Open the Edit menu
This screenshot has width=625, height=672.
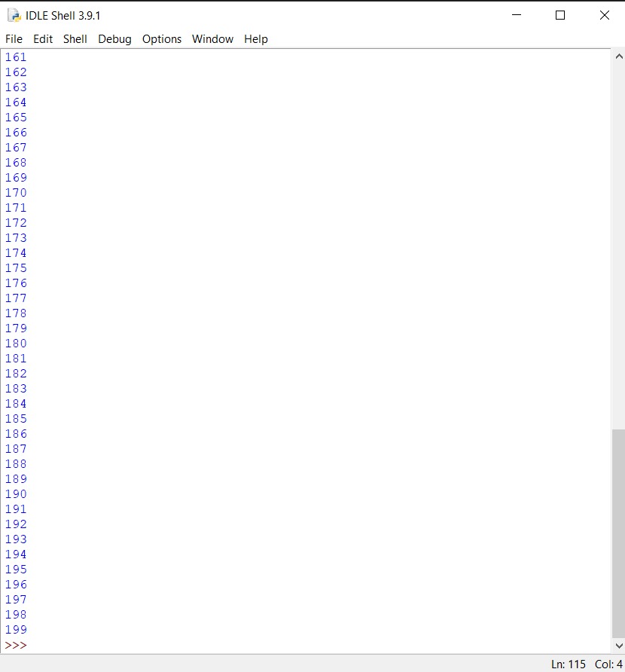coord(43,39)
